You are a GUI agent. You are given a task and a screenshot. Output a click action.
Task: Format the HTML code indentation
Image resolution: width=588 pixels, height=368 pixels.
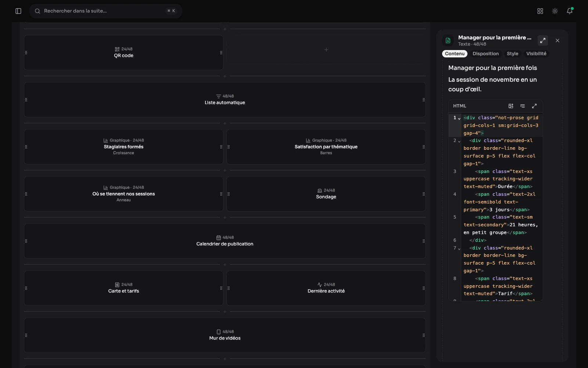pos(523,106)
